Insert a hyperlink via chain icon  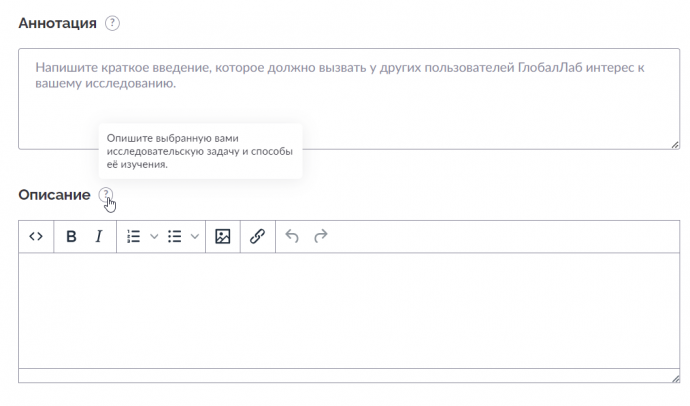[x=257, y=237]
